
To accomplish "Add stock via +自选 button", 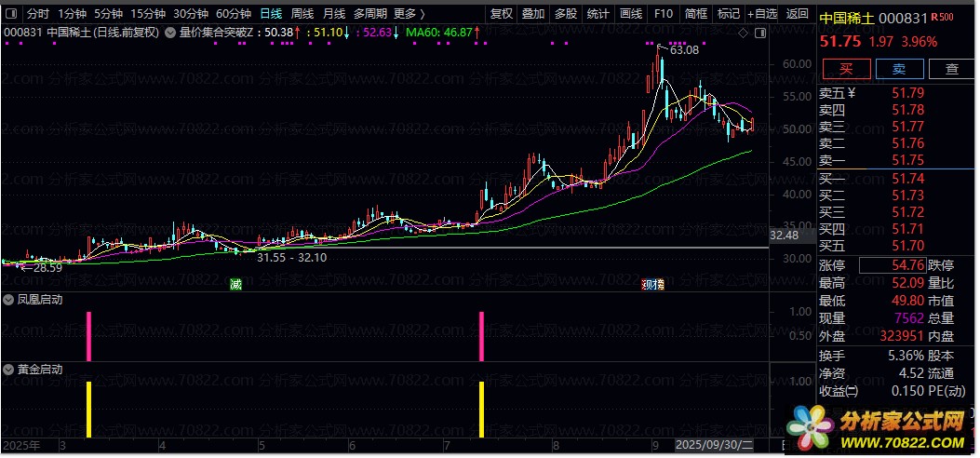I will (x=761, y=14).
